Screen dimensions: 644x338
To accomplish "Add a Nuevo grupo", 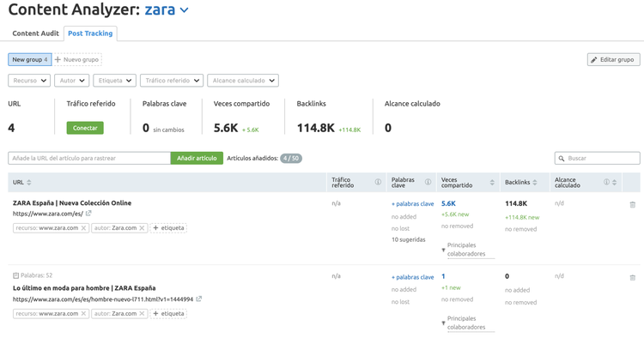I will [77, 59].
